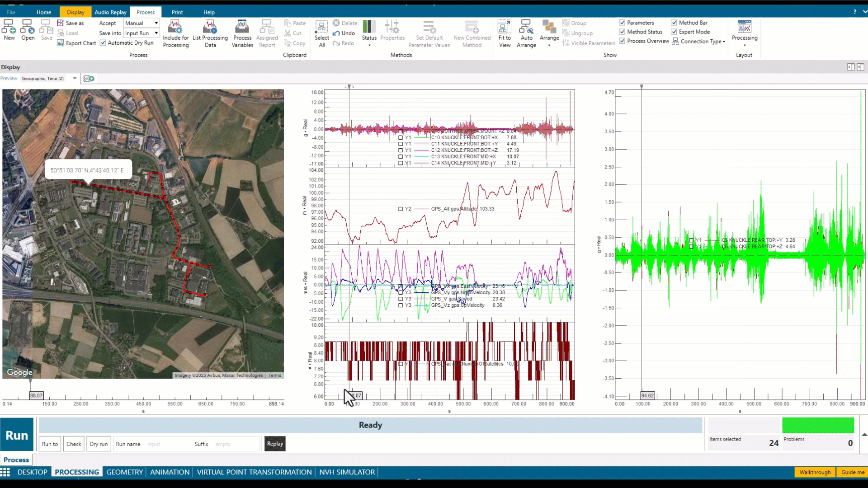Open the Manual accept mode dropdown
Image resolution: width=868 pixels, height=488 pixels.
(156, 23)
